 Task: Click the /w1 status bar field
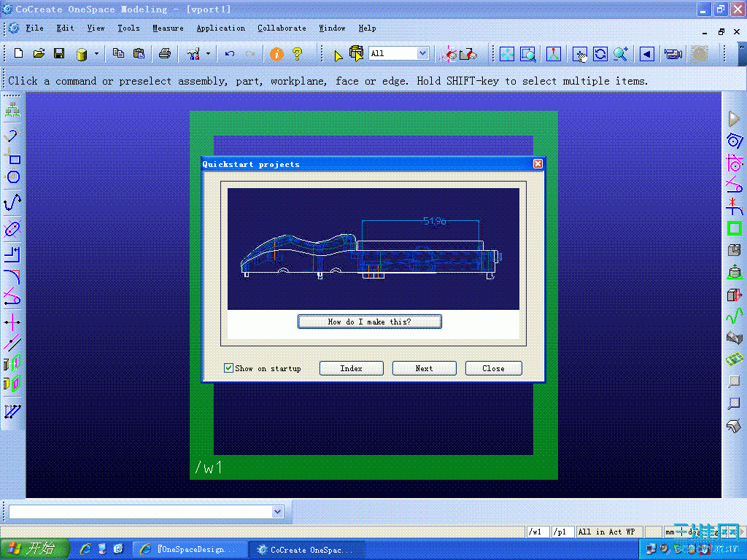pyautogui.click(x=538, y=532)
